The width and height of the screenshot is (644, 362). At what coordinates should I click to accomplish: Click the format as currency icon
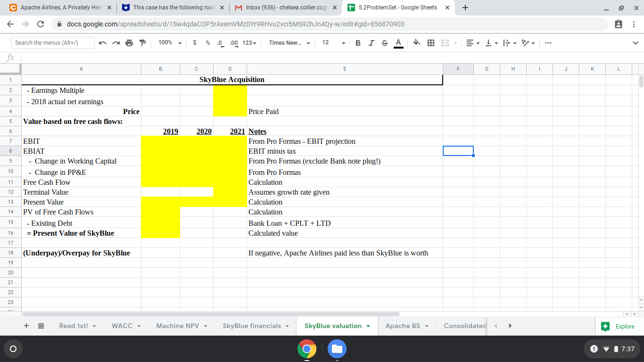pos(194,43)
